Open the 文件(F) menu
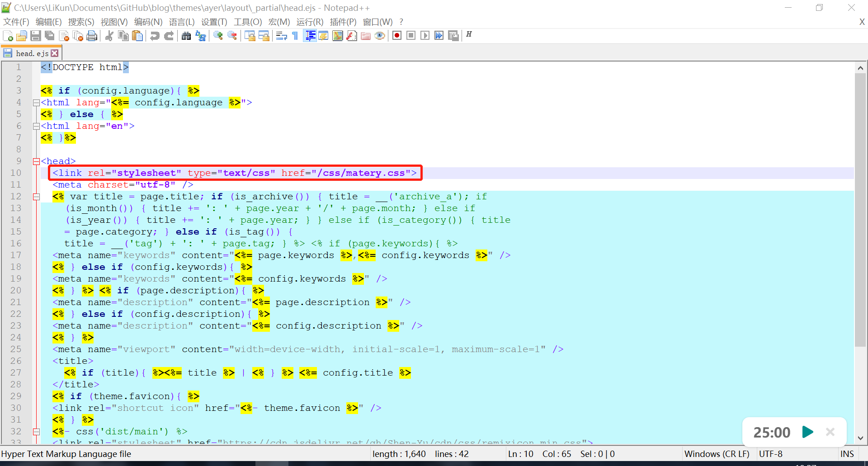The image size is (868, 466). (x=16, y=22)
